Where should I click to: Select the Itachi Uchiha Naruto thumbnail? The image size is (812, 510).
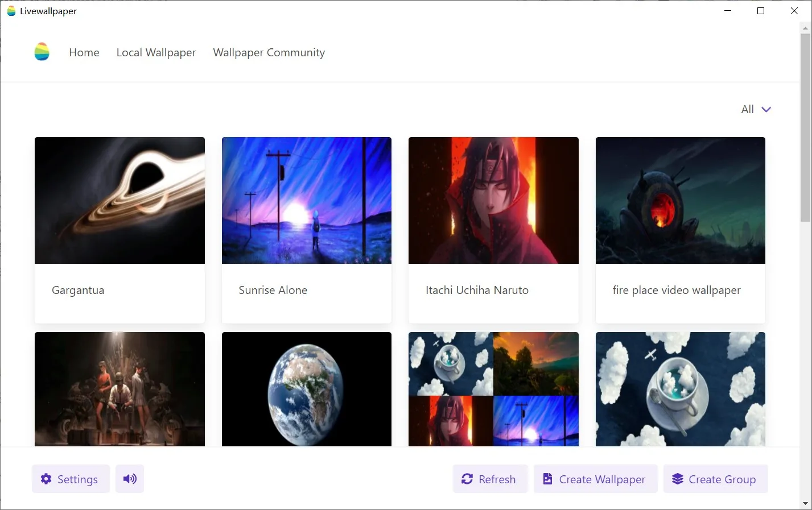pyautogui.click(x=493, y=200)
